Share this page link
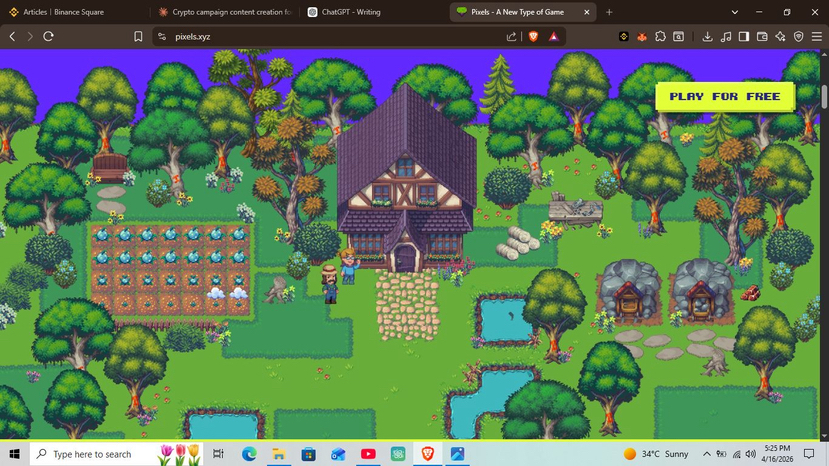Image resolution: width=829 pixels, height=466 pixels. (511, 36)
